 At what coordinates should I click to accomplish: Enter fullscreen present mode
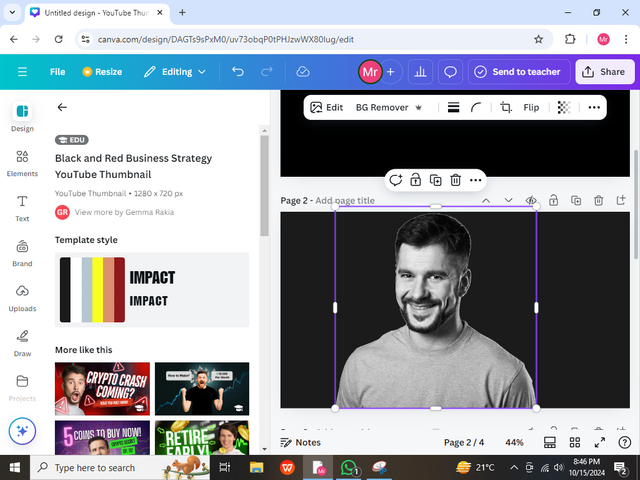(x=600, y=442)
